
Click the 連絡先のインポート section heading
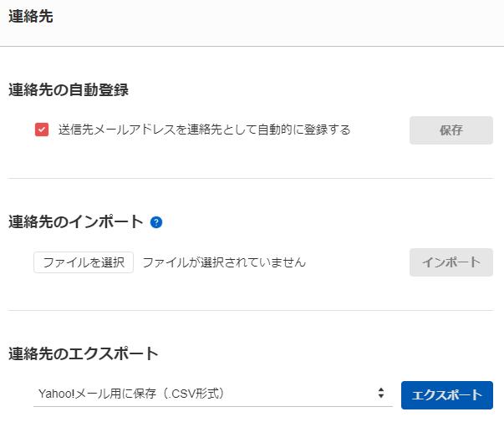[76, 222]
